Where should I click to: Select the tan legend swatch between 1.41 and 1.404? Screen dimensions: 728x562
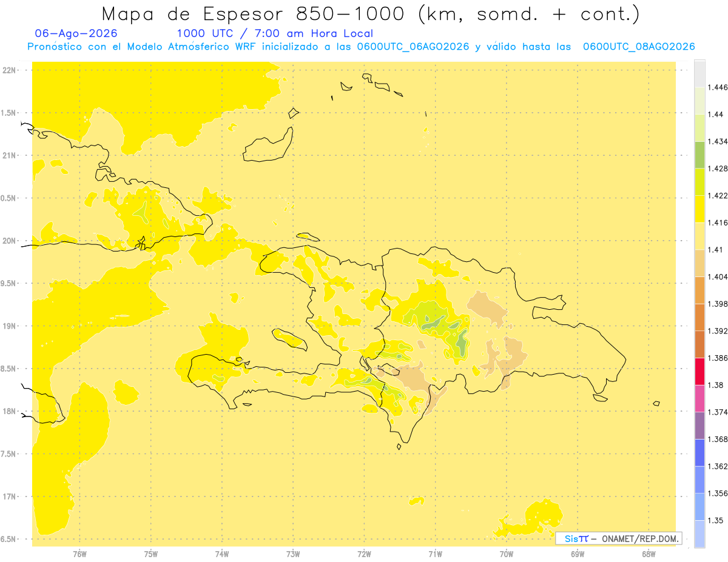coord(699,263)
